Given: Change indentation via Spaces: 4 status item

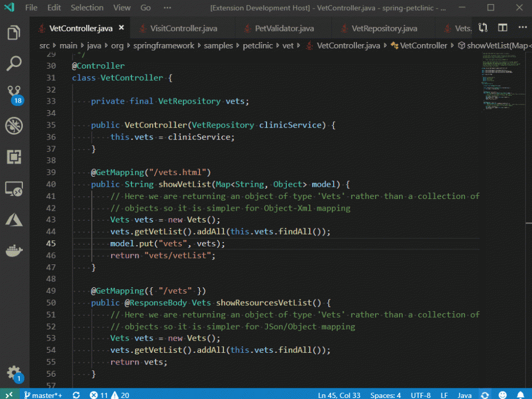Looking at the screenshot, I should [x=385, y=395].
